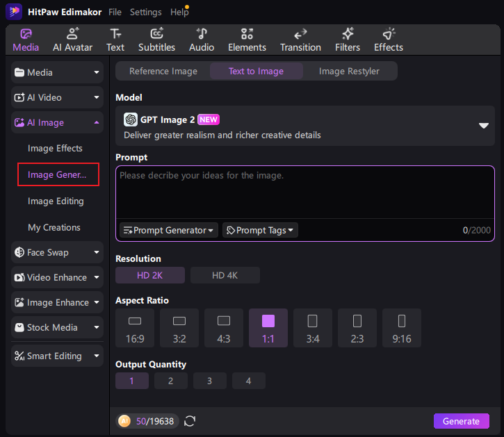Click the Media folder icon in sidebar
Viewport: 504px width, 437px height.
pos(19,72)
